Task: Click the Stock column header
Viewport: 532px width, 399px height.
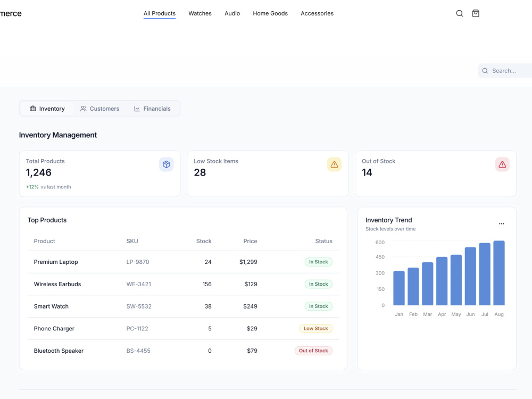Action: tap(204, 241)
